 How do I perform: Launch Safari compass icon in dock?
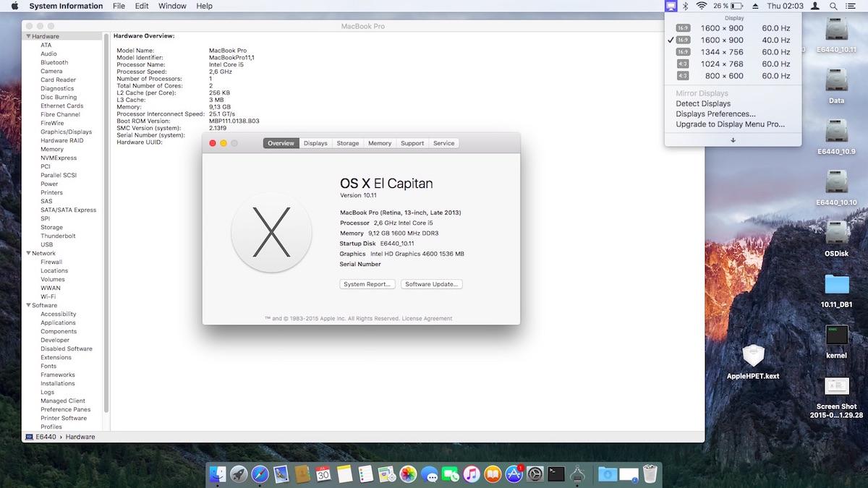(x=260, y=474)
